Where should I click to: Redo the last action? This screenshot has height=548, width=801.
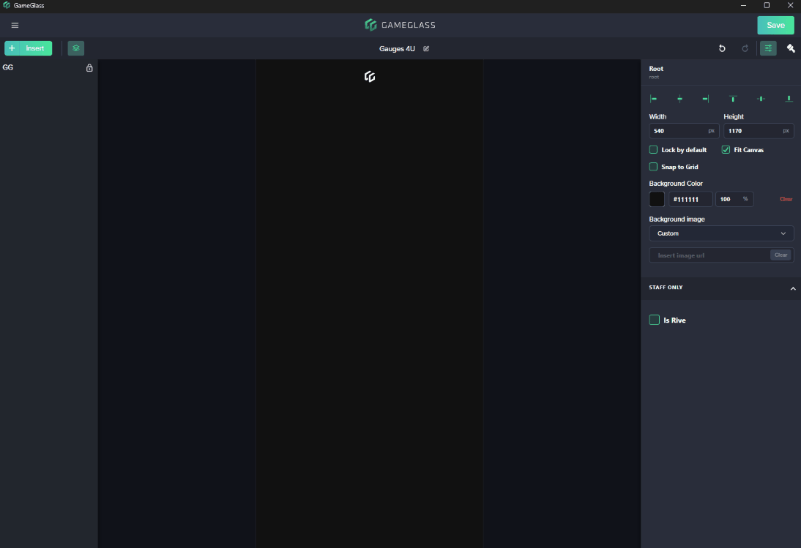tap(745, 49)
